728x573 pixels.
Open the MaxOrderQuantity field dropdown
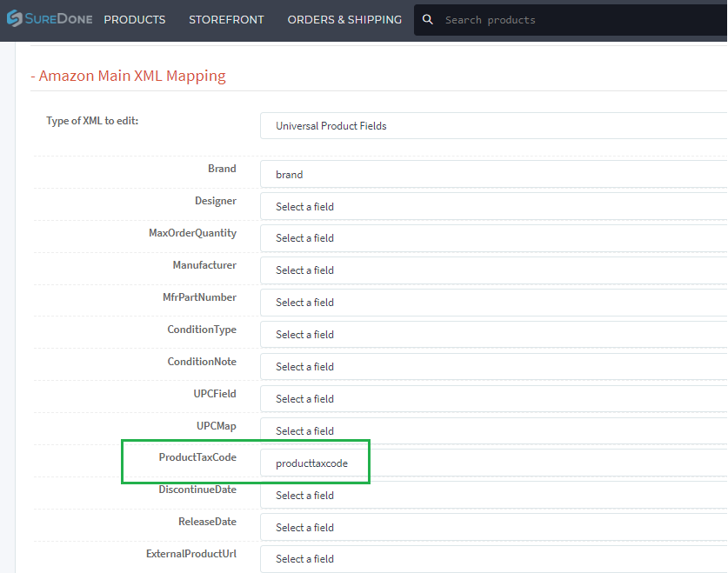[x=494, y=238]
